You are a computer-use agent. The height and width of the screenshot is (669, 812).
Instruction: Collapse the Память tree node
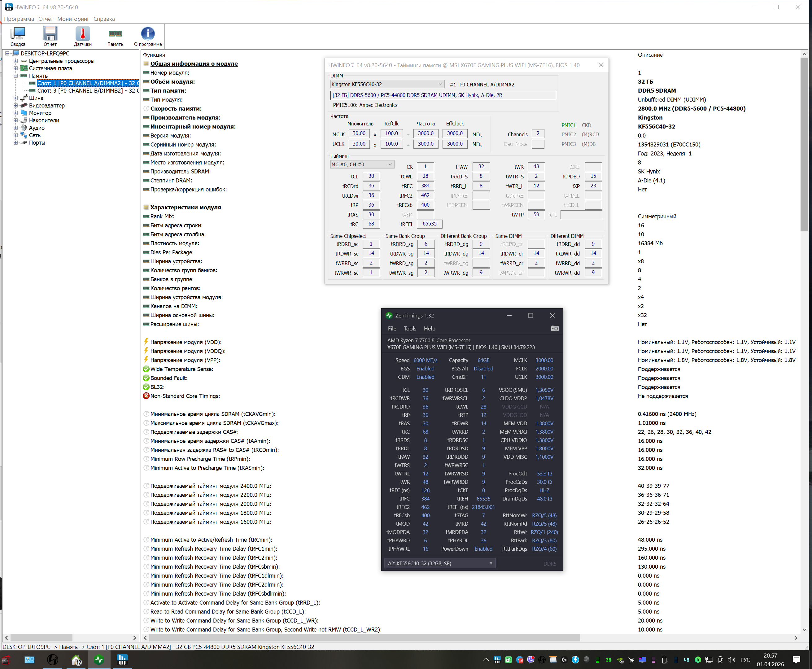coord(15,76)
